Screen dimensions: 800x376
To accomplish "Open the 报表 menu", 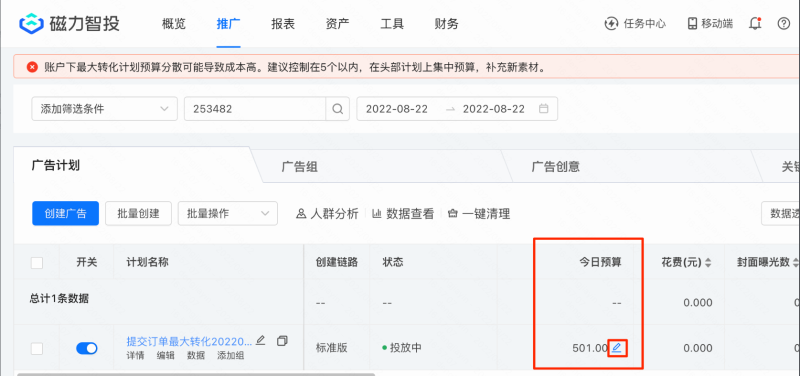I will (283, 23).
